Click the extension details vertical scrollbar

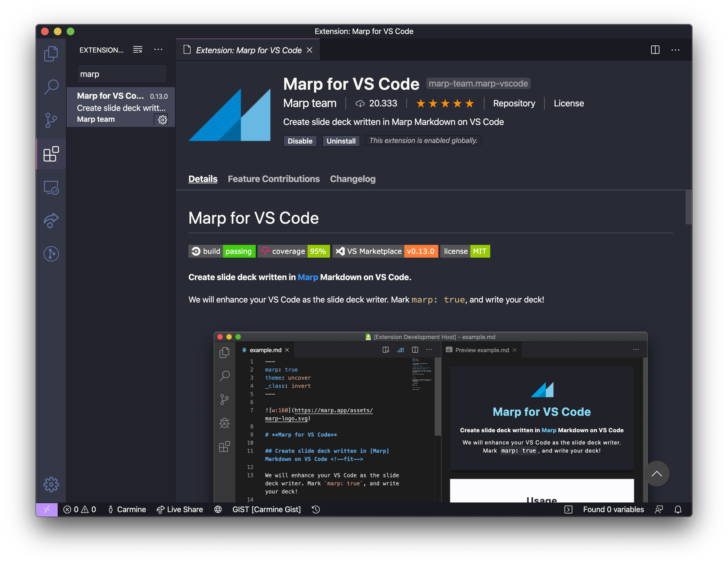688,207
